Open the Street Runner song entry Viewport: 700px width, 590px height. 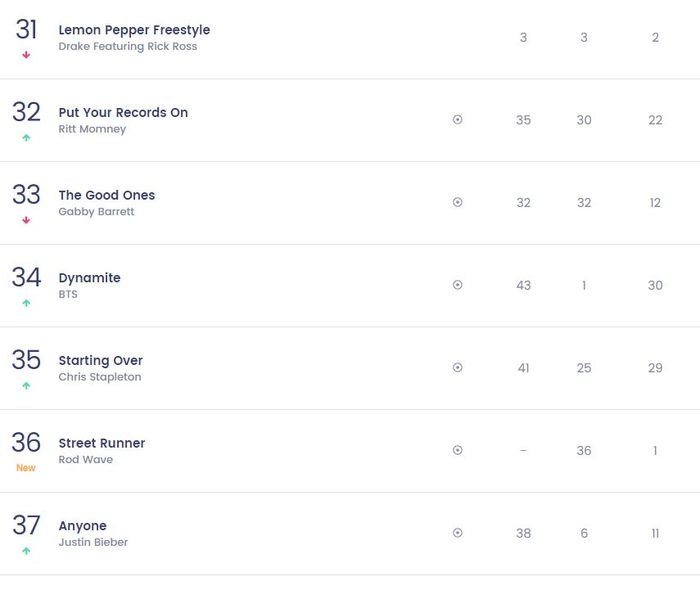(102, 443)
